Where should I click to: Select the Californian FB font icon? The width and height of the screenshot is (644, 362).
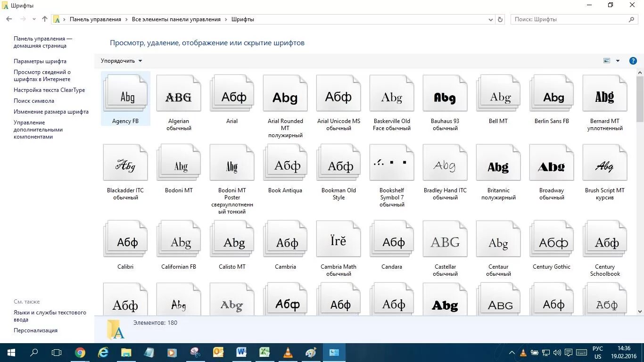179,239
